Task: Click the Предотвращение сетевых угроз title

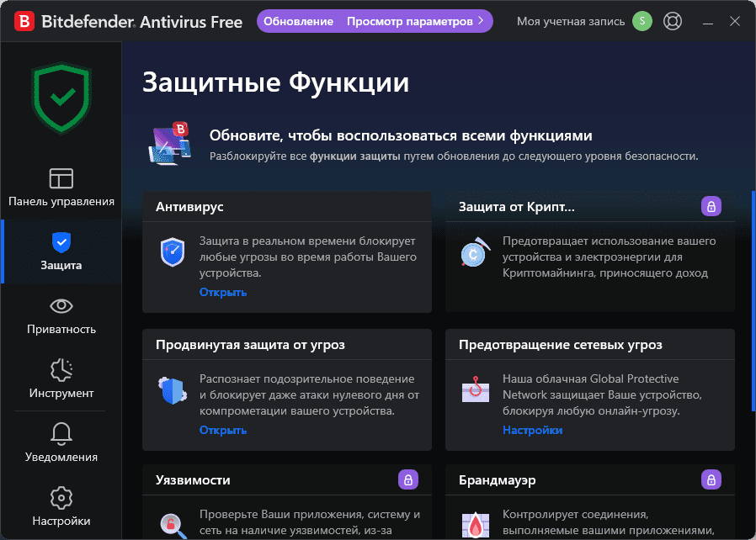Action: point(560,345)
